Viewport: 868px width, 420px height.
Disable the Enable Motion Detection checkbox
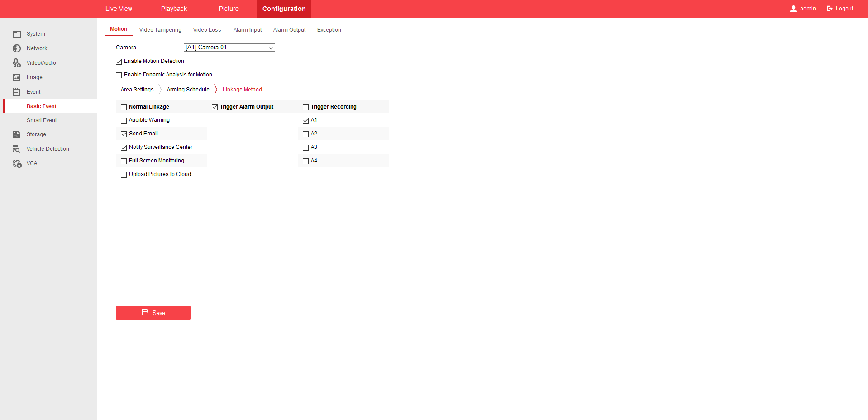pos(119,62)
